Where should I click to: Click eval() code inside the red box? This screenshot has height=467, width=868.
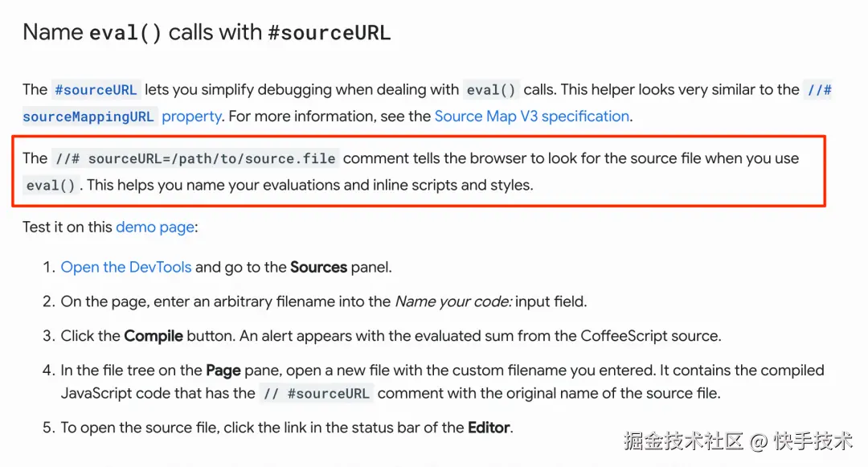51,185
